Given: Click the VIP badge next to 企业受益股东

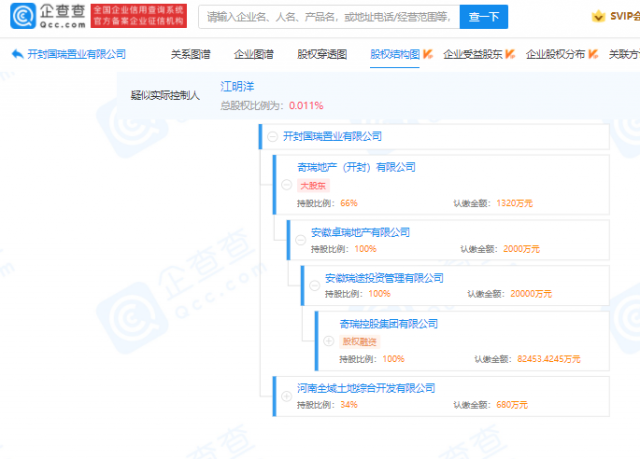Looking at the screenshot, I should pyautogui.click(x=510, y=54).
